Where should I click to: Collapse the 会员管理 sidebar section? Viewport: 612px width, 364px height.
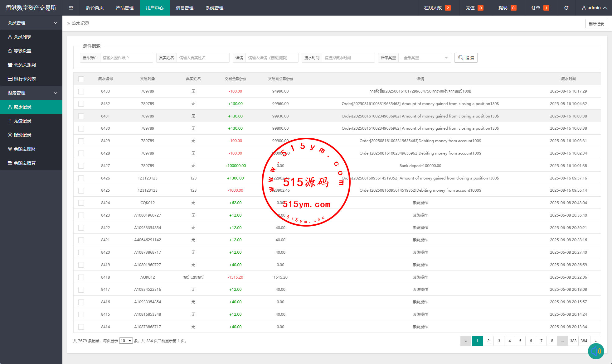point(31,23)
